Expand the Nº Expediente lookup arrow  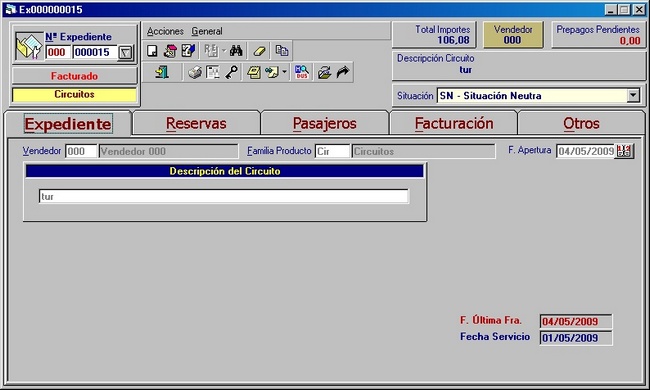125,53
